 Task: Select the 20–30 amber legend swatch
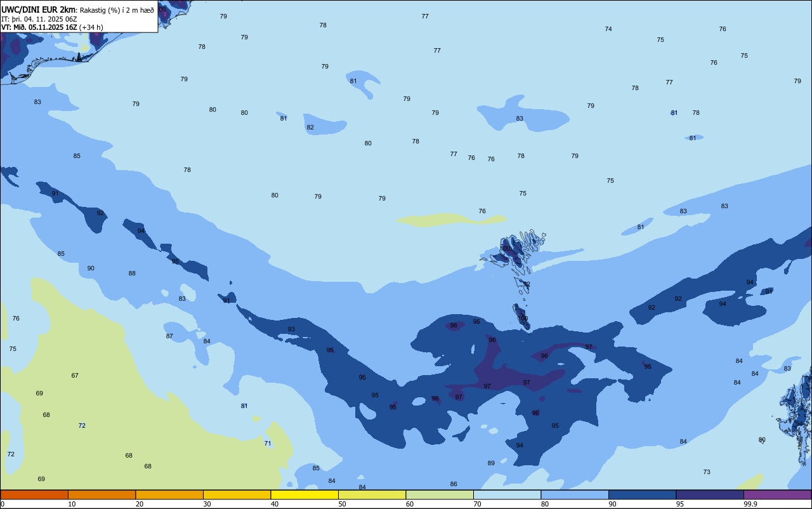[x=169, y=494]
